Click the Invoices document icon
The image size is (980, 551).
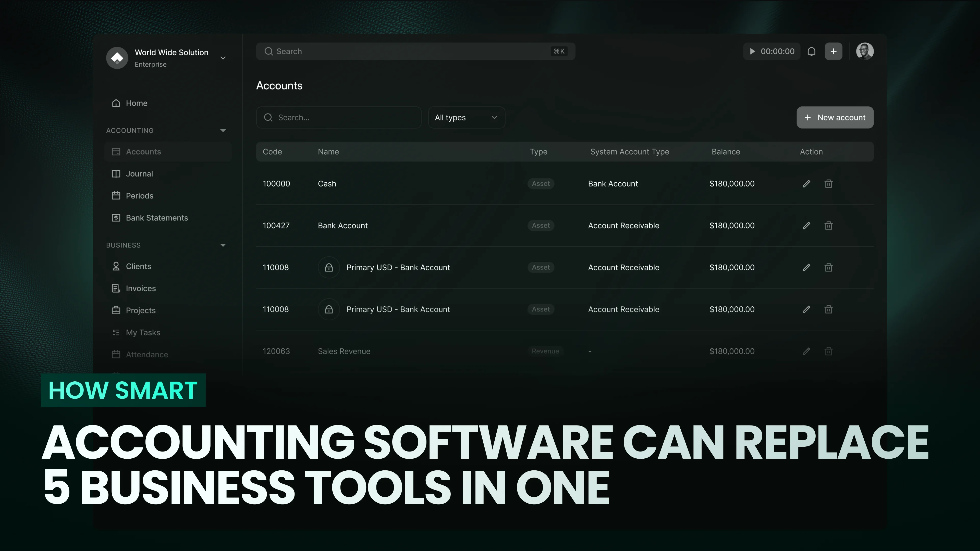[x=116, y=289]
